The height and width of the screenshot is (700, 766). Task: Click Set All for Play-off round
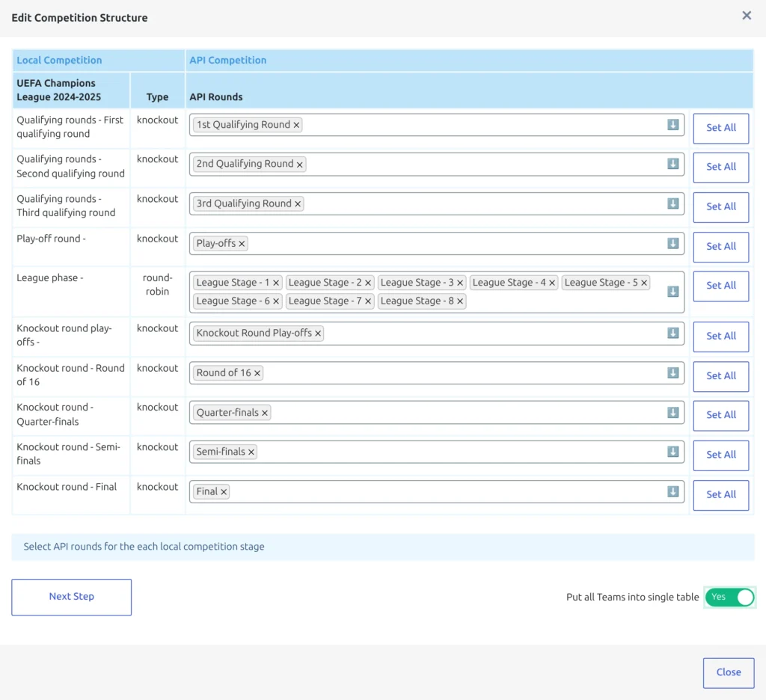pos(720,247)
